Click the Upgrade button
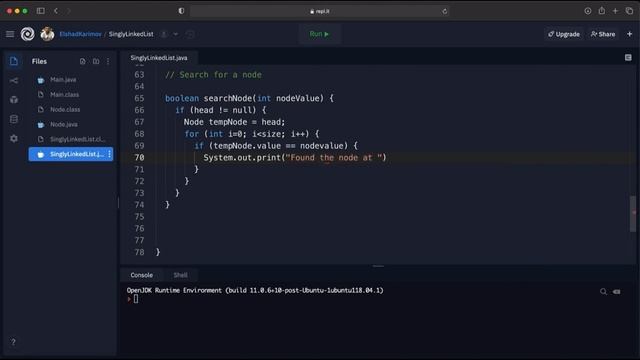 pos(564,34)
